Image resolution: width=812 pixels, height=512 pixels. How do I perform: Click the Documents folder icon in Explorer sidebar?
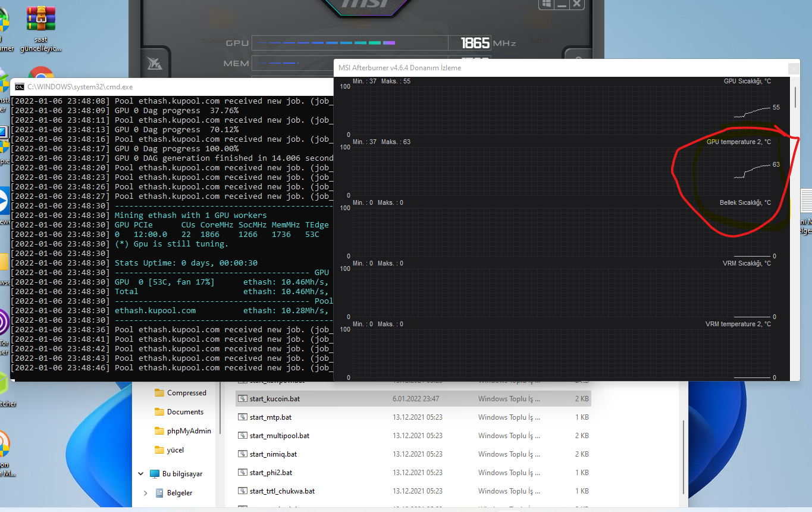coord(159,412)
